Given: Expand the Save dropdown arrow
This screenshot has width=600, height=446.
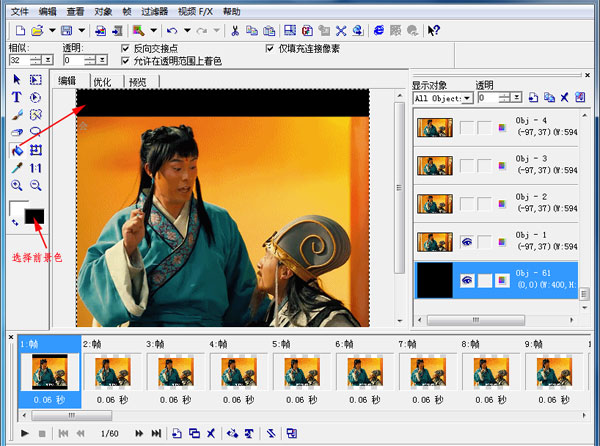Looking at the screenshot, I should click(x=82, y=31).
